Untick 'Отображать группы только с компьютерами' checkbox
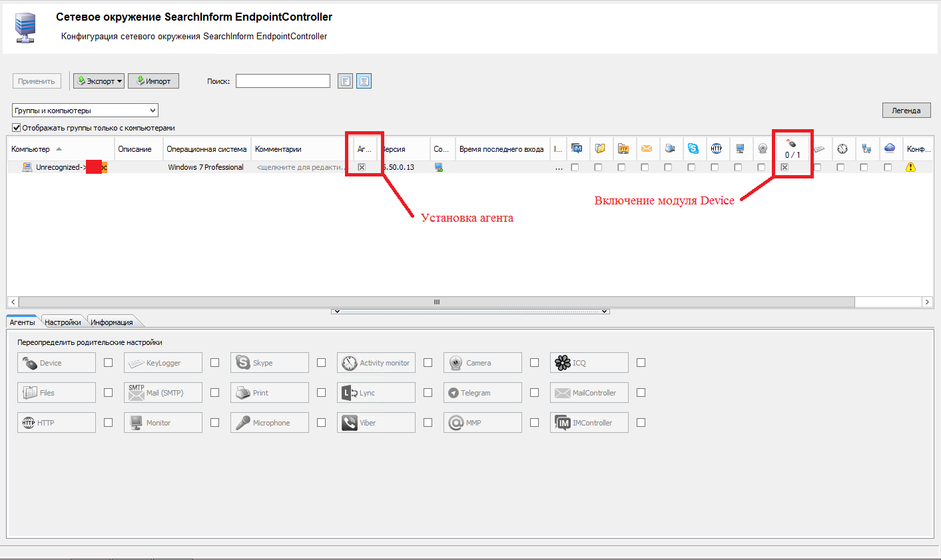 point(17,128)
